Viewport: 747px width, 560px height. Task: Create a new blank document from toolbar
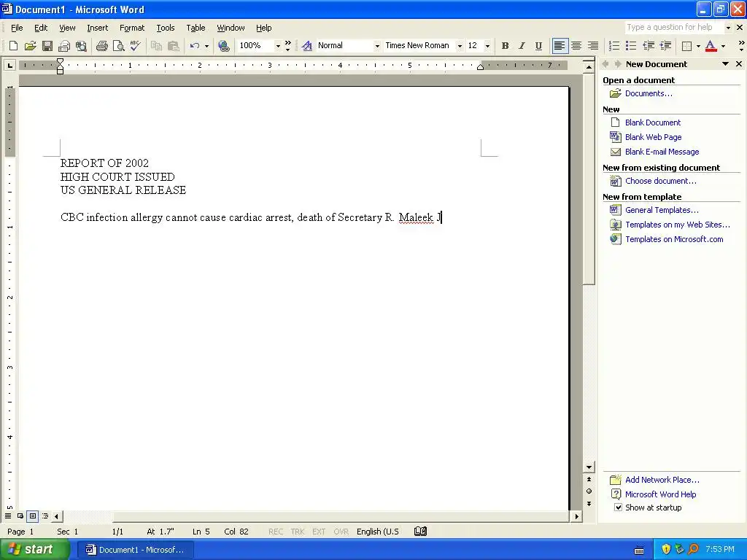pos(13,46)
